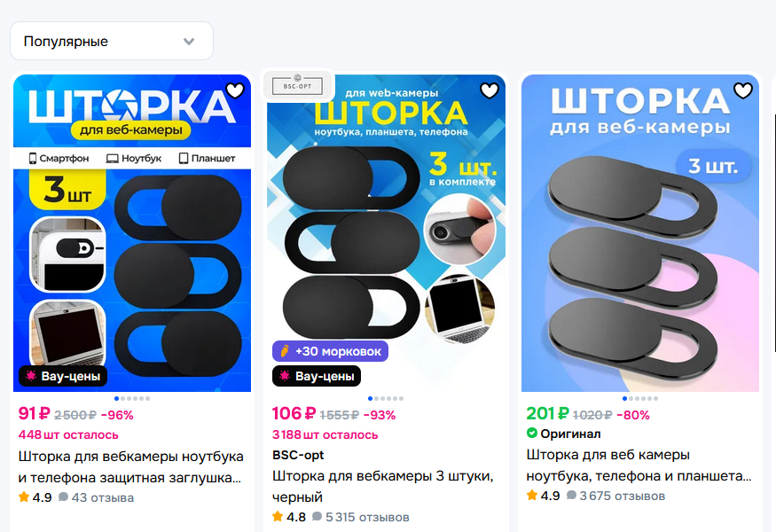This screenshot has width=776, height=532.
Task: Open 43 отзыва reviews of first product
Action: [96, 497]
